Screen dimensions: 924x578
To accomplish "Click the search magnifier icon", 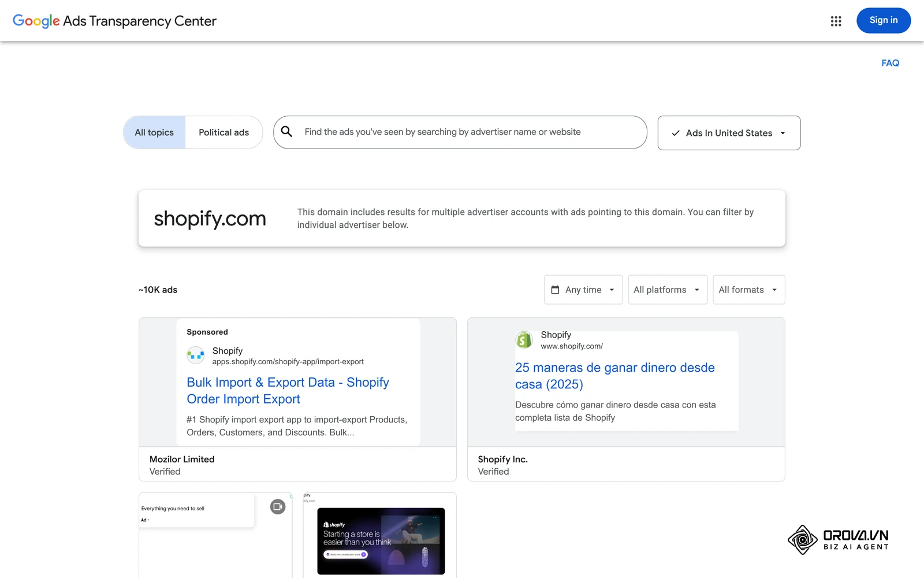I will click(286, 132).
